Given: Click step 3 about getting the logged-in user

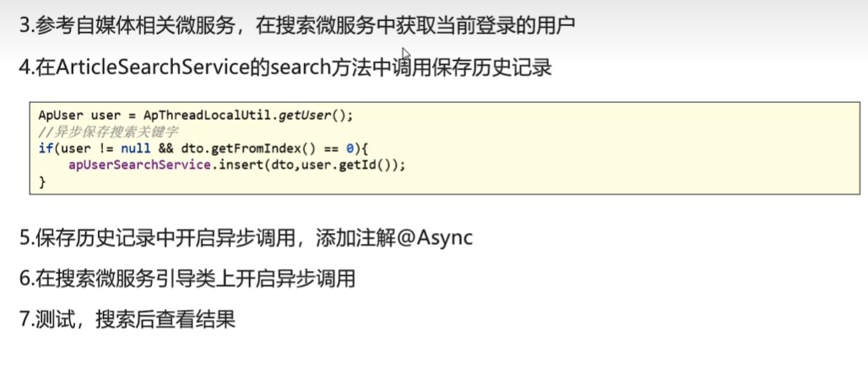Looking at the screenshot, I should [x=296, y=25].
